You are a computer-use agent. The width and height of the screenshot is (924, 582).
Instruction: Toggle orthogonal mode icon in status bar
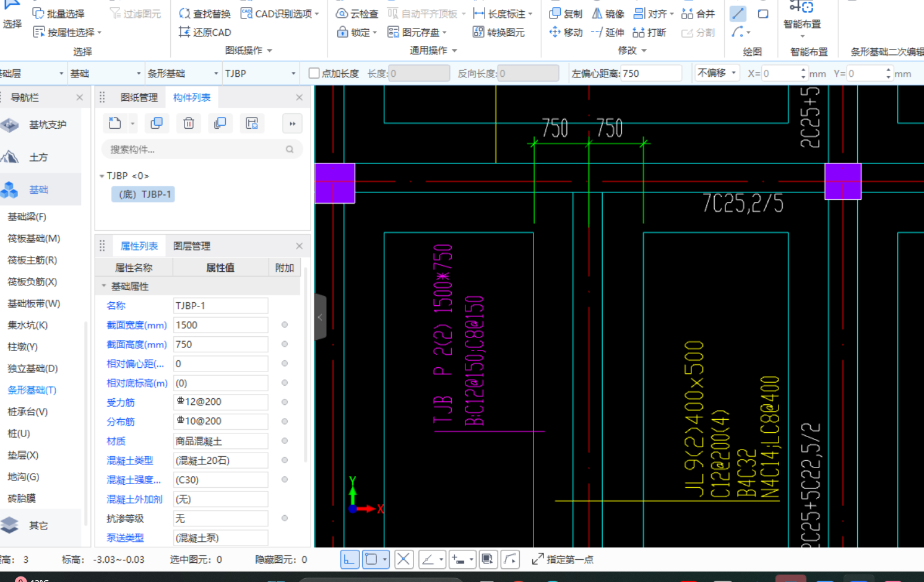350,560
